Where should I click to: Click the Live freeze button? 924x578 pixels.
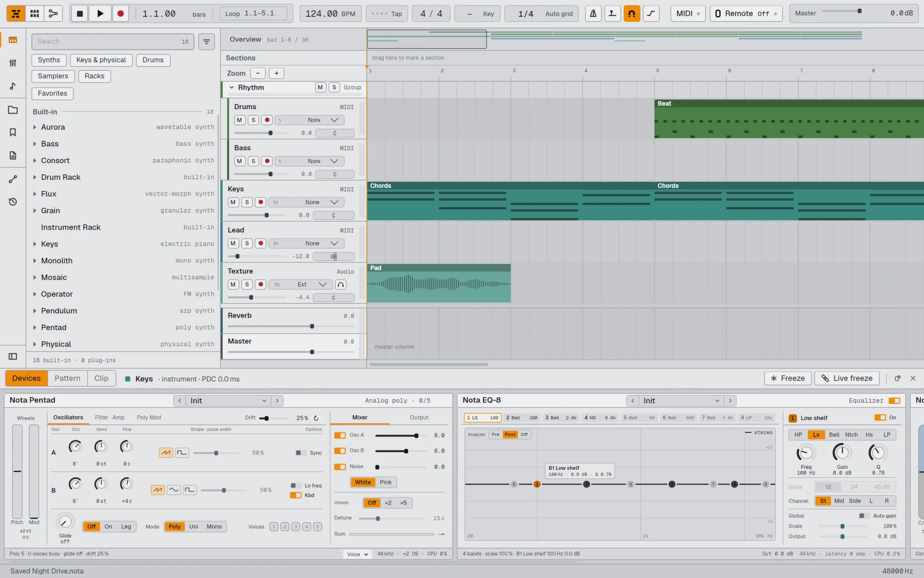pyautogui.click(x=847, y=378)
